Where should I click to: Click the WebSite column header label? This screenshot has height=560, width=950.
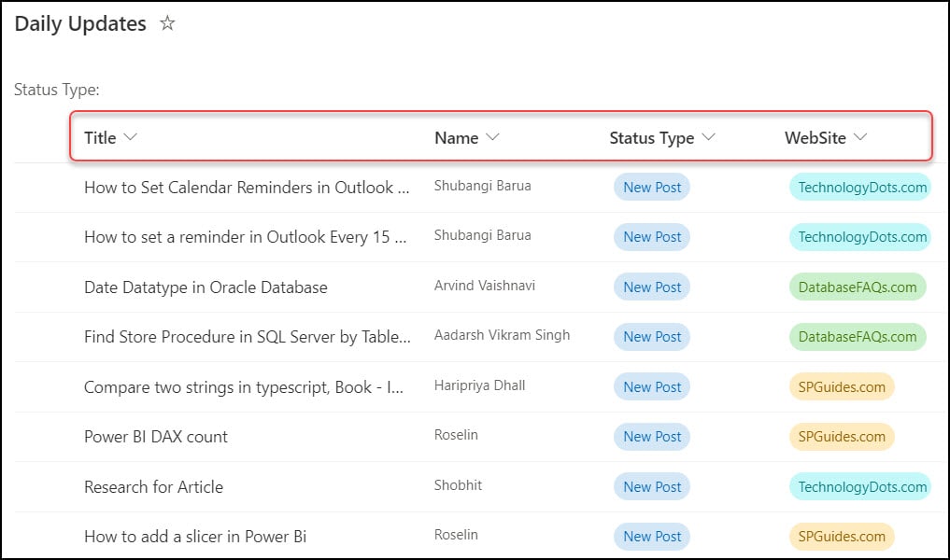pyautogui.click(x=815, y=138)
